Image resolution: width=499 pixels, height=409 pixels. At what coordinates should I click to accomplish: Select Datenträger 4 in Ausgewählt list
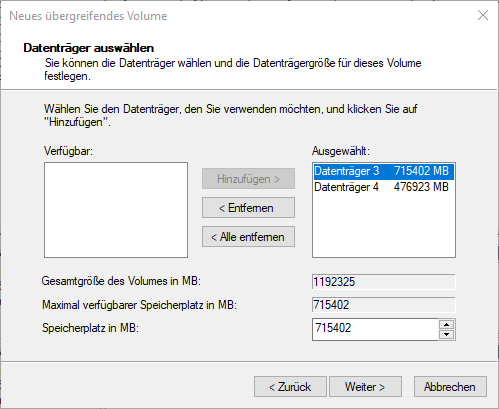coord(384,187)
